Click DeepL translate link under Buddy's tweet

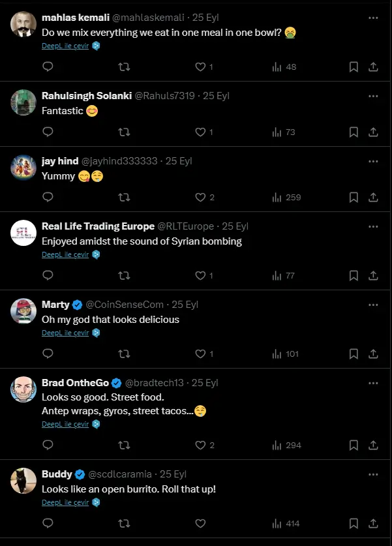click(65, 502)
